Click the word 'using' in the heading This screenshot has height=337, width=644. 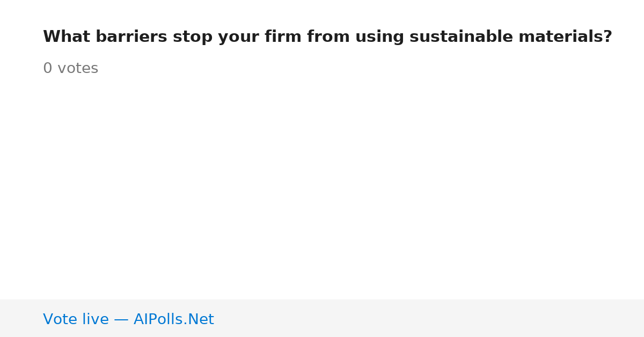point(379,37)
